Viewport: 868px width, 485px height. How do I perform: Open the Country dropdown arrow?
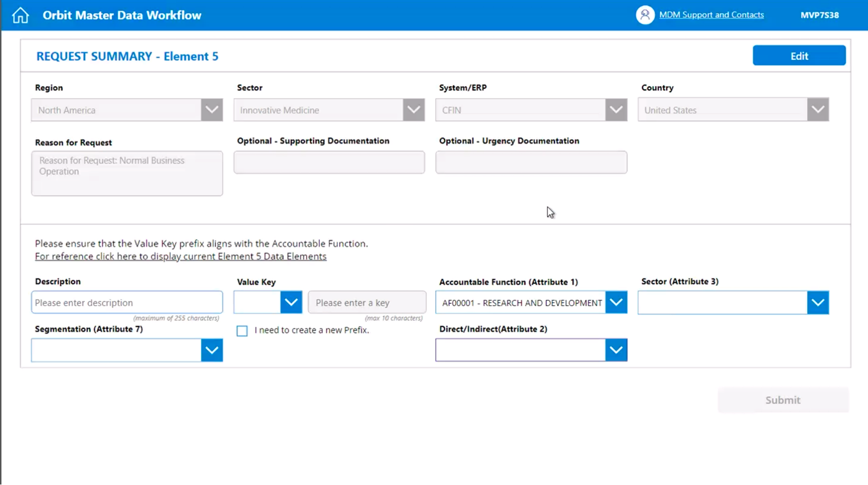click(x=818, y=110)
